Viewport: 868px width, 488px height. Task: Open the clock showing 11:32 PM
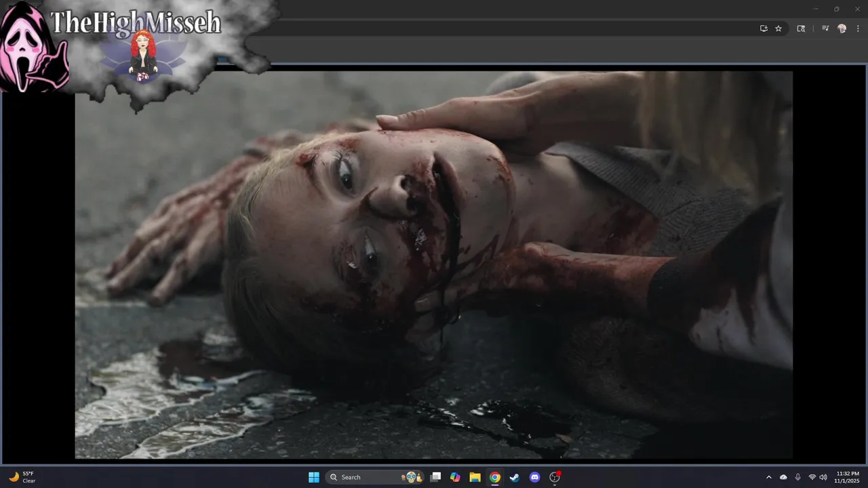click(x=848, y=477)
